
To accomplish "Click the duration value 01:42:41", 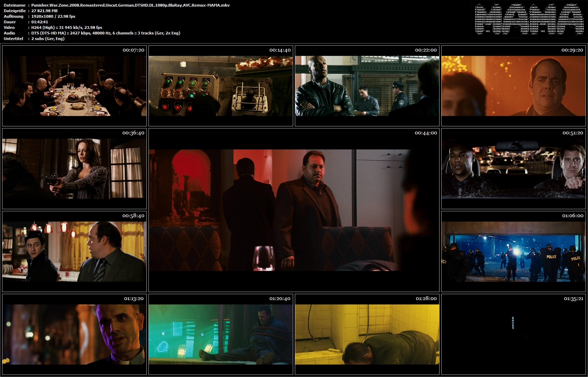I will pyautogui.click(x=40, y=22).
